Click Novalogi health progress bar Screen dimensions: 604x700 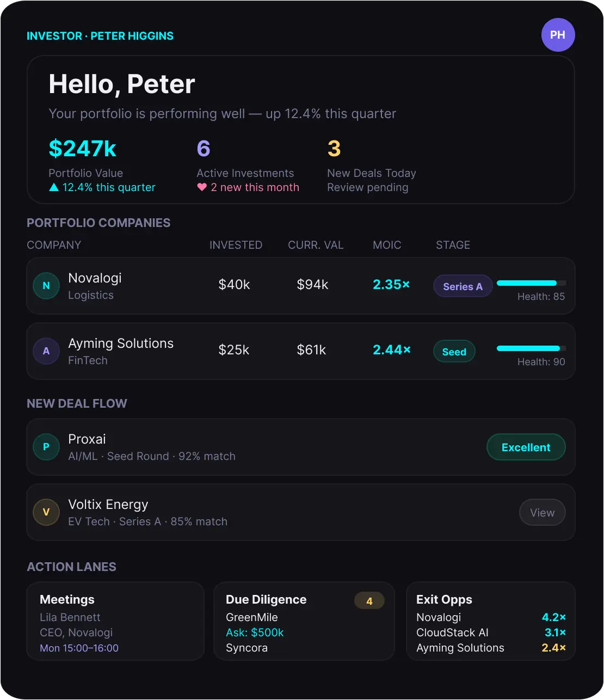(x=531, y=283)
